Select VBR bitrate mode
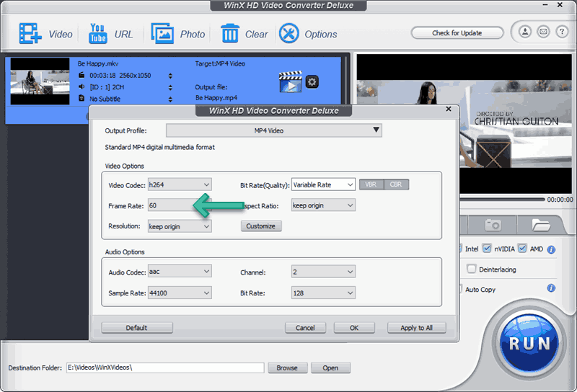The image size is (577, 392). [x=371, y=184]
